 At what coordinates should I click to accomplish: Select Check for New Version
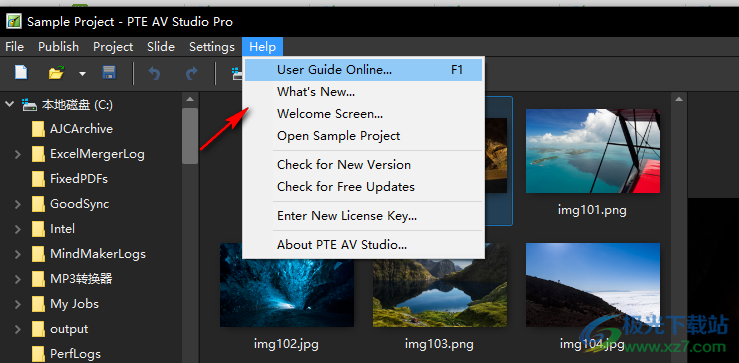[x=363, y=165]
